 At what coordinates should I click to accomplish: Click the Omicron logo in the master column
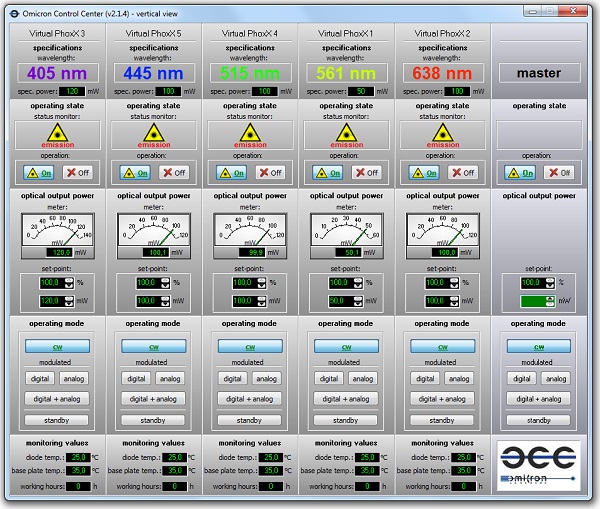(x=538, y=462)
